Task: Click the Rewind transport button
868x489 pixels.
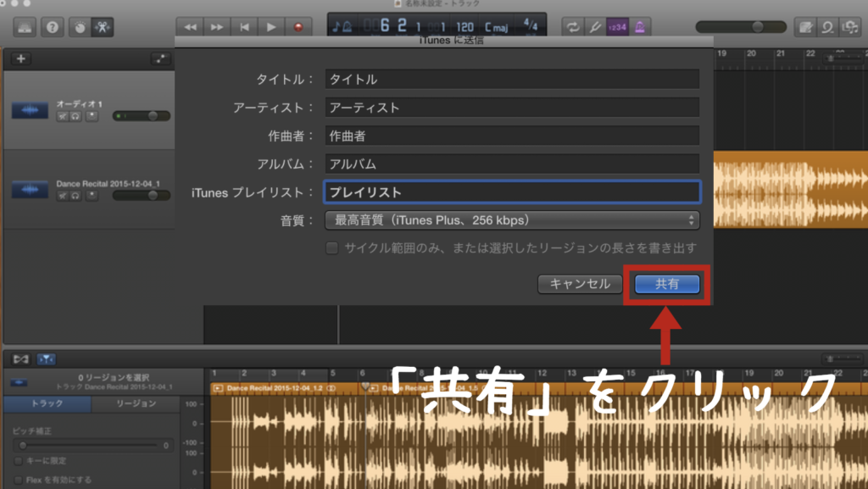Action: [x=190, y=27]
